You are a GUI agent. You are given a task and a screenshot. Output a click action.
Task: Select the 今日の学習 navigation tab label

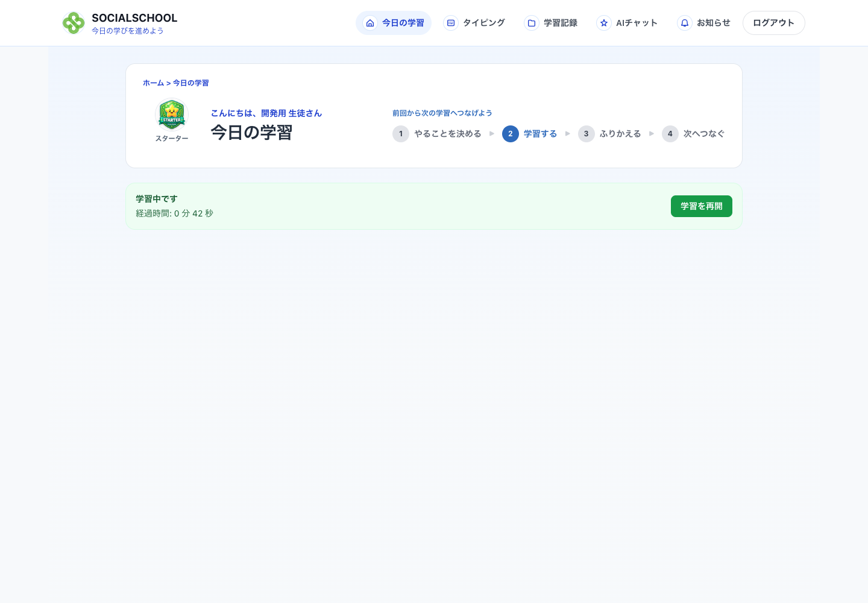[x=403, y=23]
